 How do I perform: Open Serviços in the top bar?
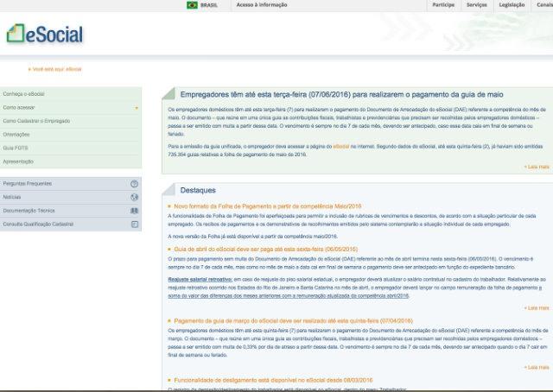(476, 5)
